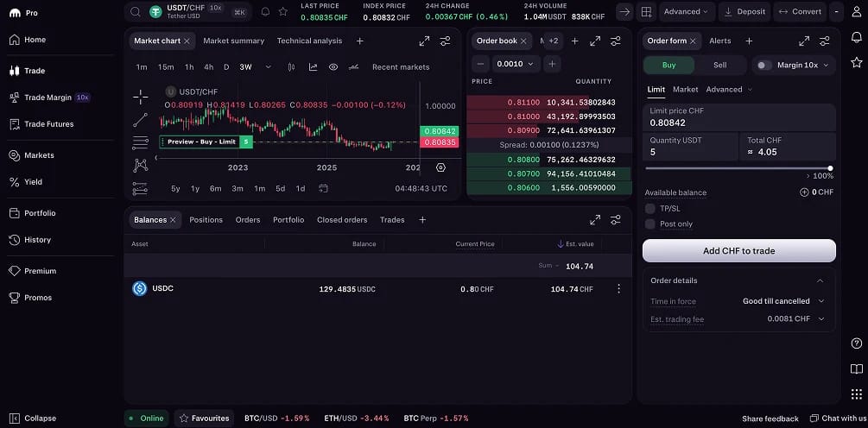The height and width of the screenshot is (428, 868).
Task: Add funds with plus icon next to 0 CHF
Action: (x=804, y=192)
